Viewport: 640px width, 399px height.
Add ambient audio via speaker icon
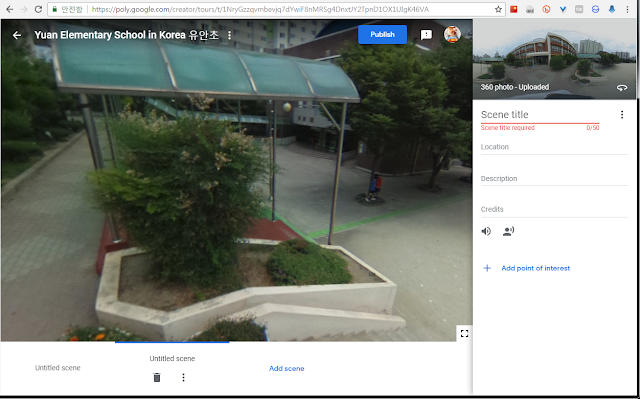click(486, 231)
